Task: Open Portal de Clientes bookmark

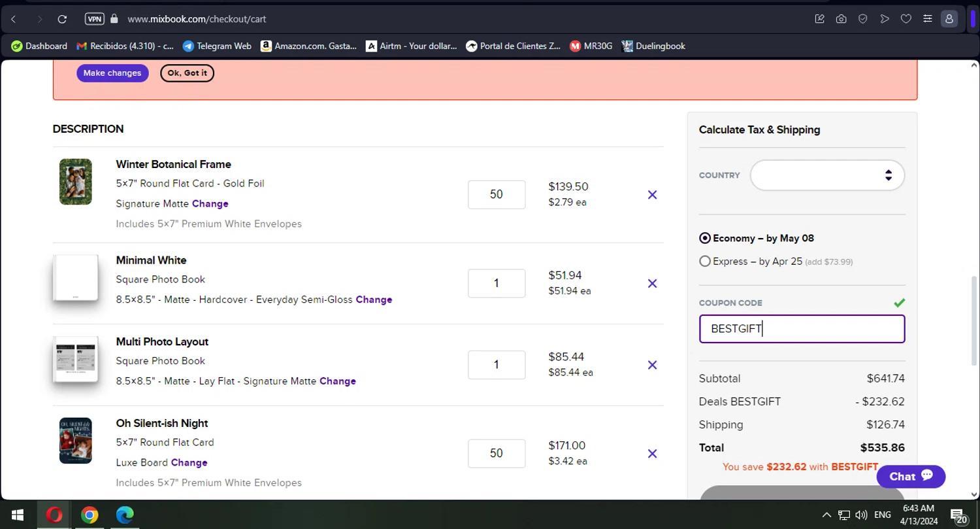Action: coord(513,46)
